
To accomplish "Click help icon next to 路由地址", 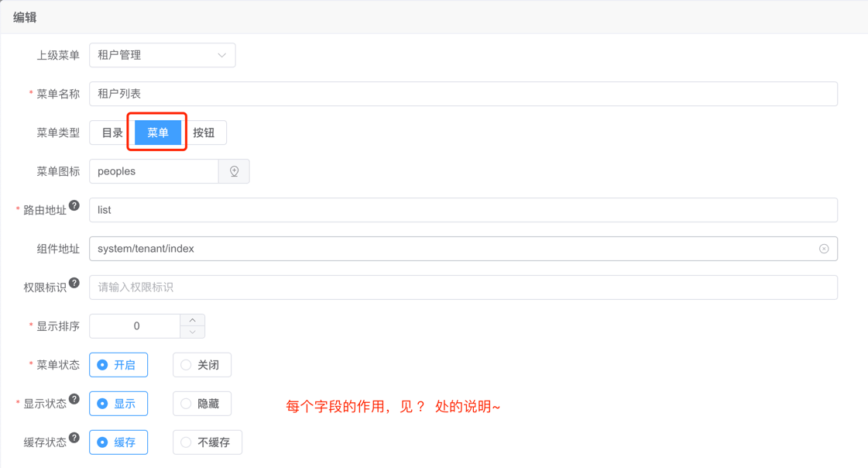I will tap(74, 205).
